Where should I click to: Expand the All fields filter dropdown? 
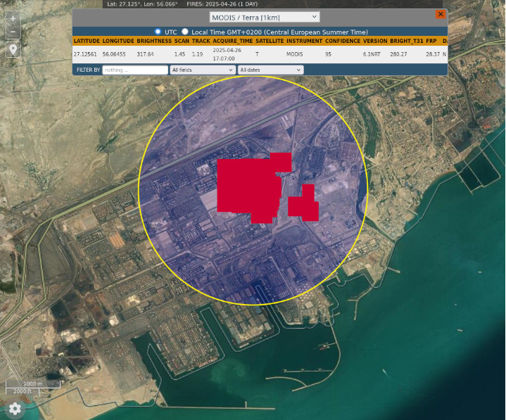(203, 70)
